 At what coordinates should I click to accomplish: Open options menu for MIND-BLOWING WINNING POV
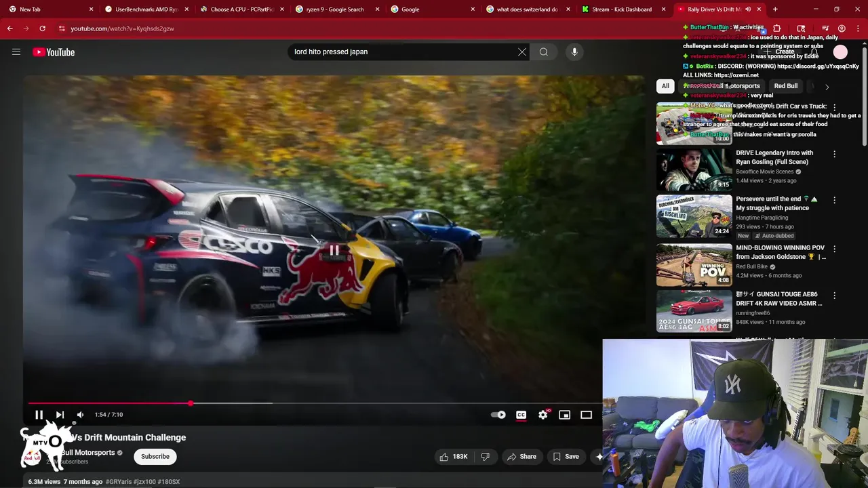[x=834, y=249]
